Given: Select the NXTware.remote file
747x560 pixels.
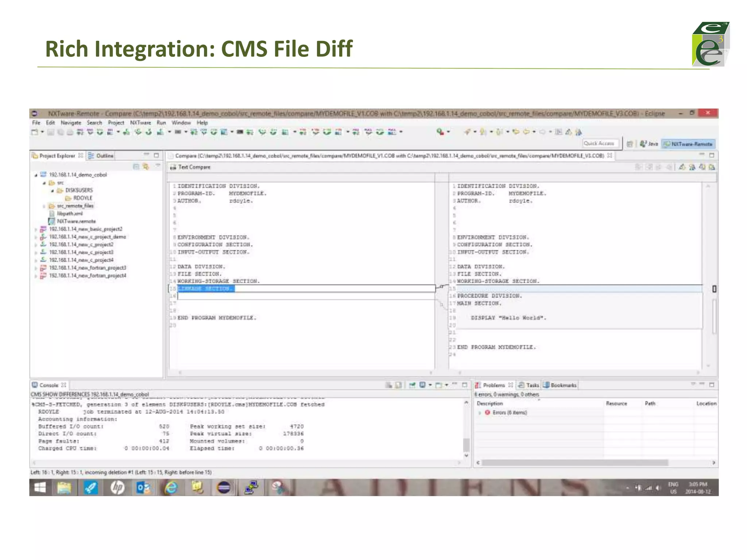Looking at the screenshot, I should (72, 221).
